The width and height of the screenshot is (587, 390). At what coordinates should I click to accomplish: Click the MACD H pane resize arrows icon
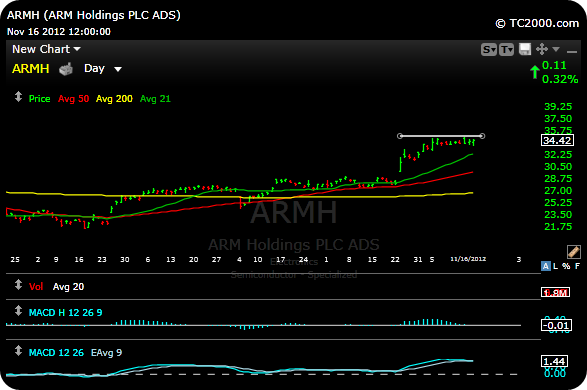18,311
